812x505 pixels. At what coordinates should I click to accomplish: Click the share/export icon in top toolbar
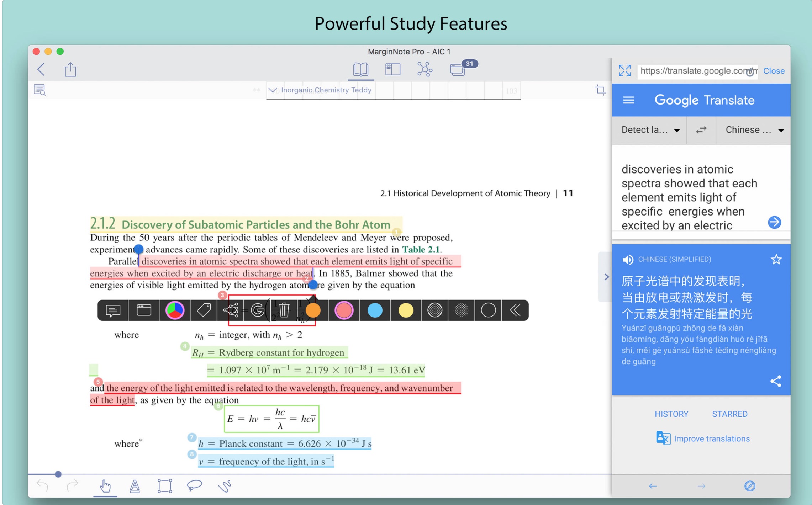pos(70,69)
